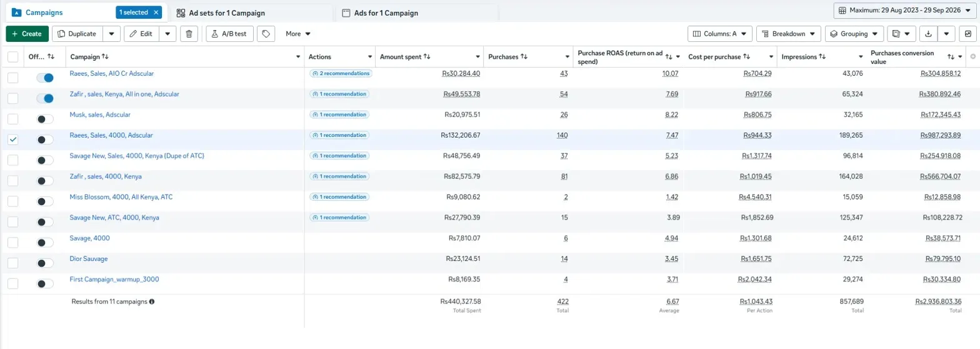Turn on Raees, Sales, 4000, Adscular campaign switch
The width and height of the screenshot is (980, 349).
coord(45,139)
